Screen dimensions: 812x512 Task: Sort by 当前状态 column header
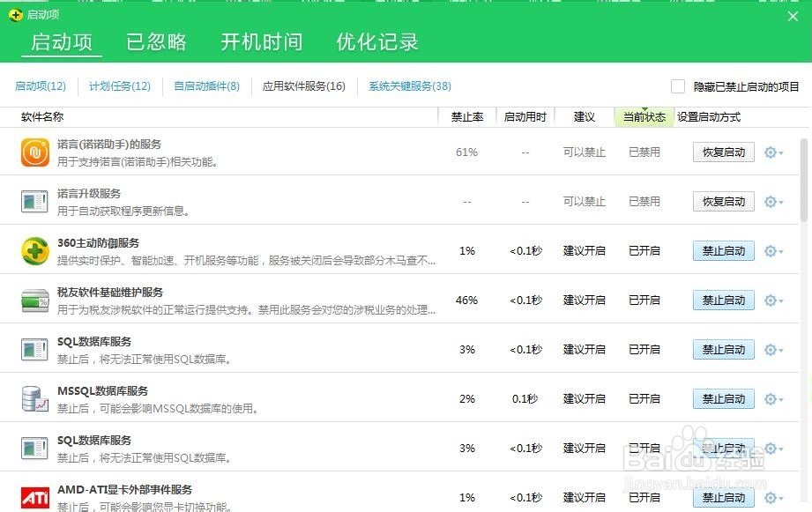644,117
